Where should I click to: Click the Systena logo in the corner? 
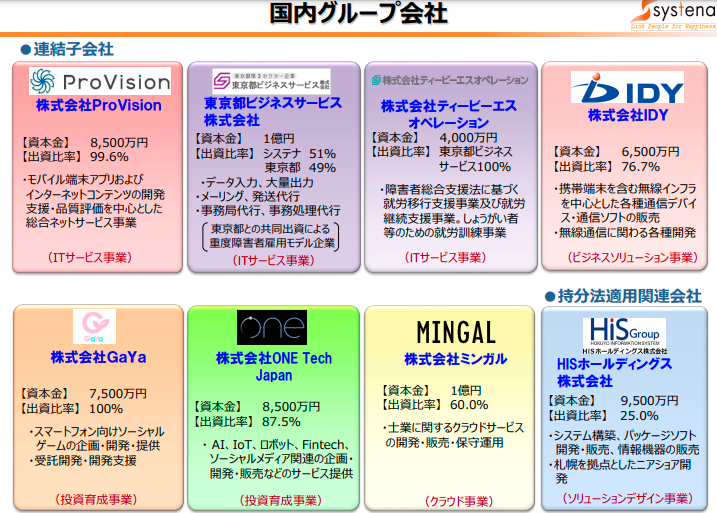[673, 15]
